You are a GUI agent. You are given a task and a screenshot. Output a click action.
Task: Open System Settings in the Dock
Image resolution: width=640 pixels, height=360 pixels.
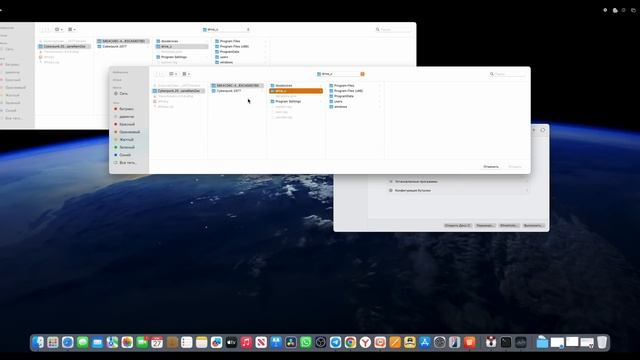tap(440, 342)
